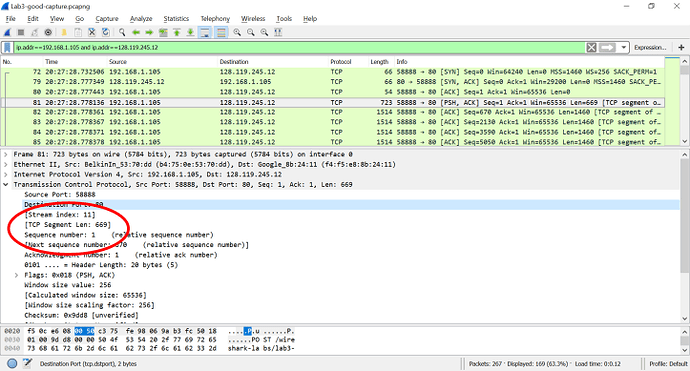
Task: Open the Tools menu
Action: pyautogui.click(x=284, y=18)
